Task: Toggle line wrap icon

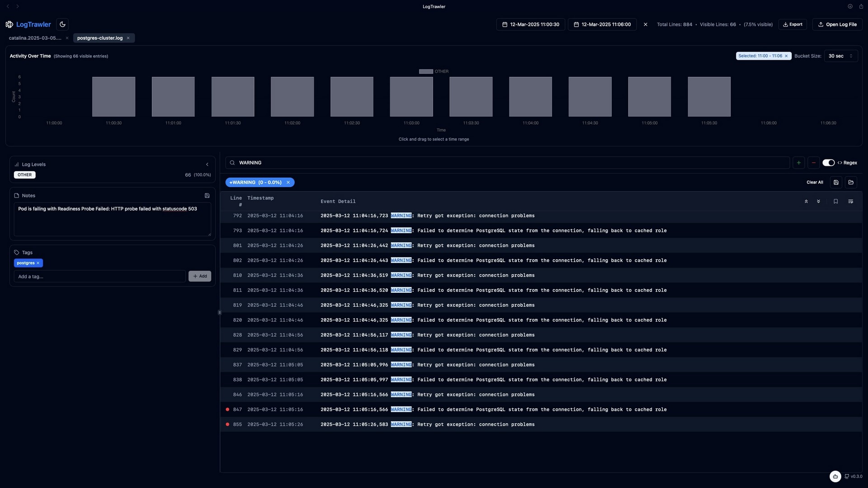Action: pos(851,202)
